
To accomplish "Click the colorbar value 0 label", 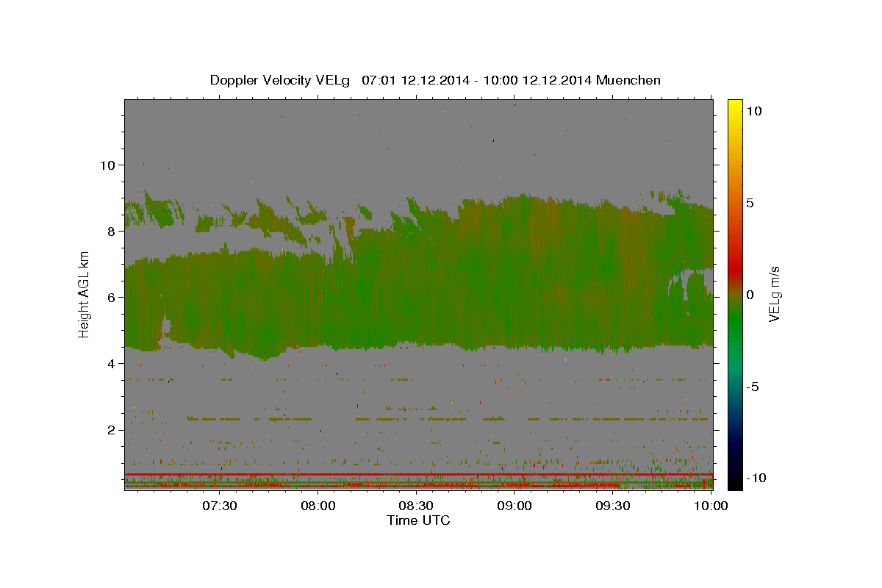I will (750, 294).
